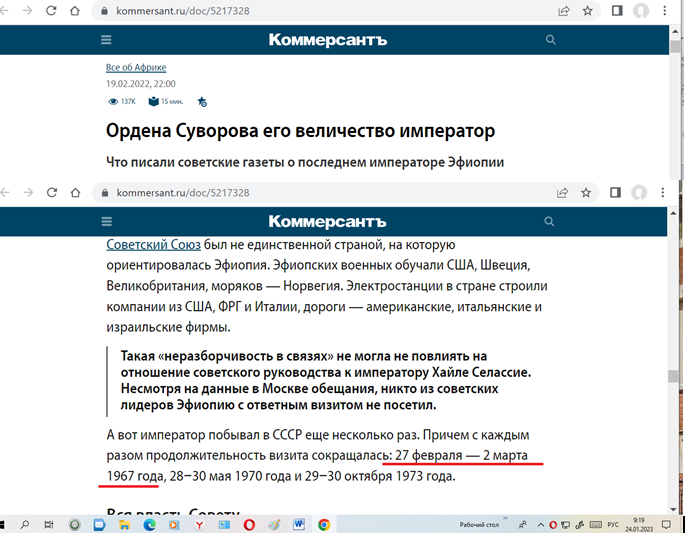Click scroll-down arrow of lower page scrollbar
This screenshot has width=687, height=533.
pos(673,510)
